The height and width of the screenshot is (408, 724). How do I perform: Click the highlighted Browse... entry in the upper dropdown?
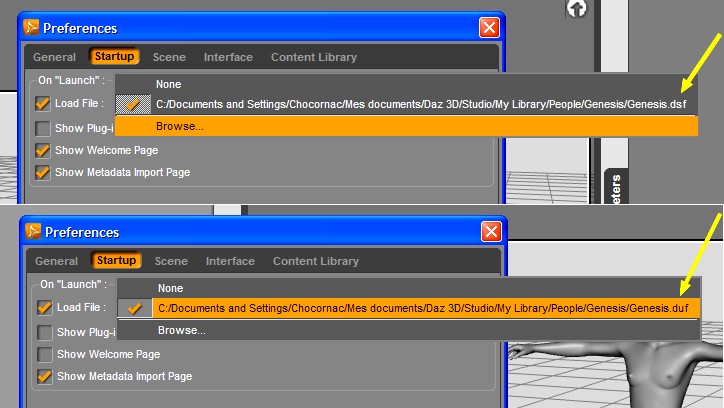click(406, 126)
